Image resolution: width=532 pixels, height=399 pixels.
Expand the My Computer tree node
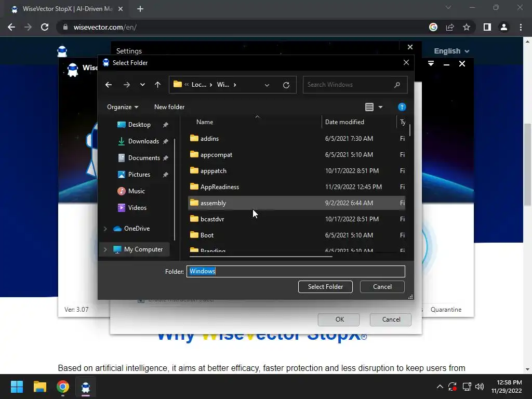coord(105,249)
